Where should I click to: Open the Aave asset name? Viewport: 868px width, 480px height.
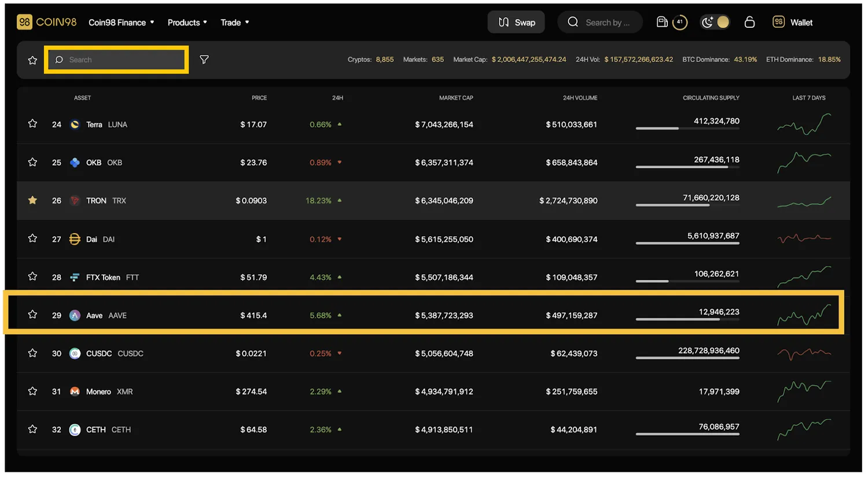[x=94, y=315]
